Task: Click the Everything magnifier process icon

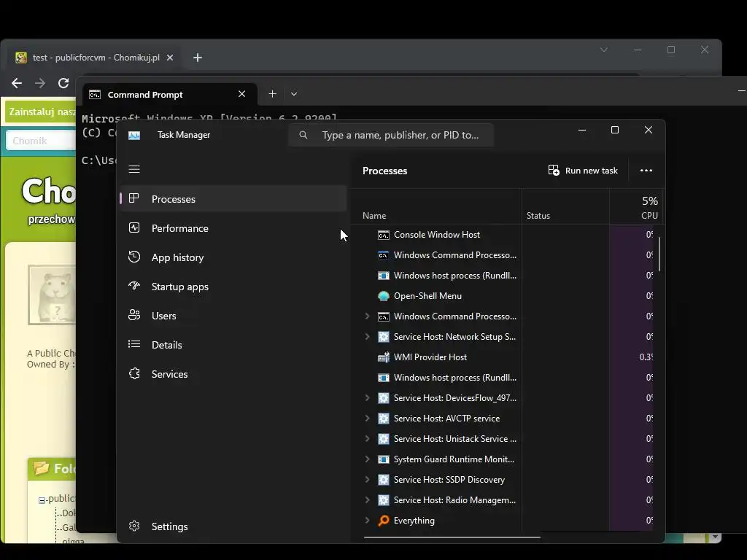Action: pos(384,521)
